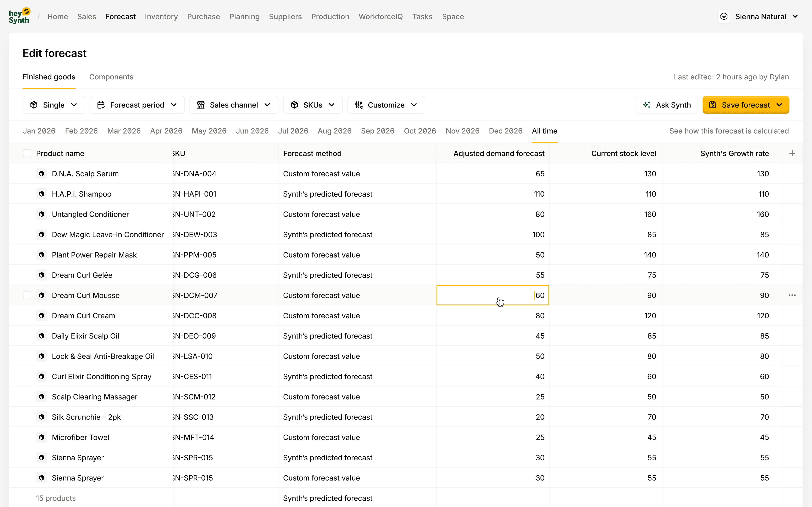Tick the select-all checkbox in the Product name header
The width and height of the screenshot is (812, 507).
[27, 153]
